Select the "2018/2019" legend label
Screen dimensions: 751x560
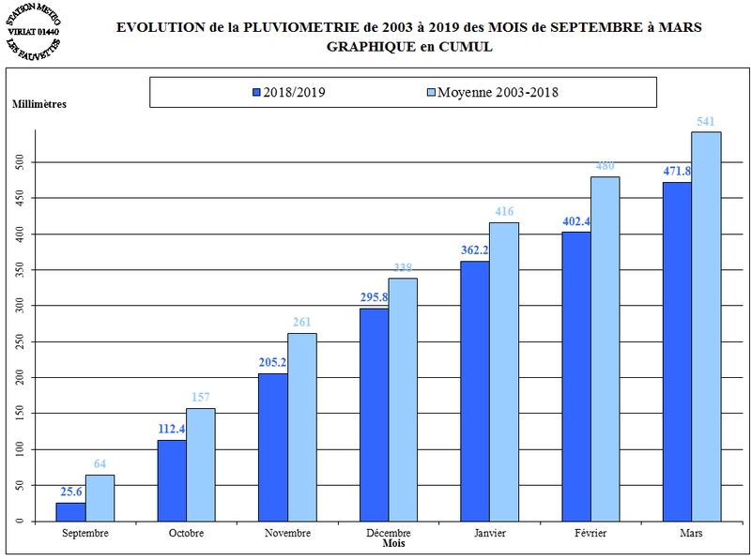294,92
